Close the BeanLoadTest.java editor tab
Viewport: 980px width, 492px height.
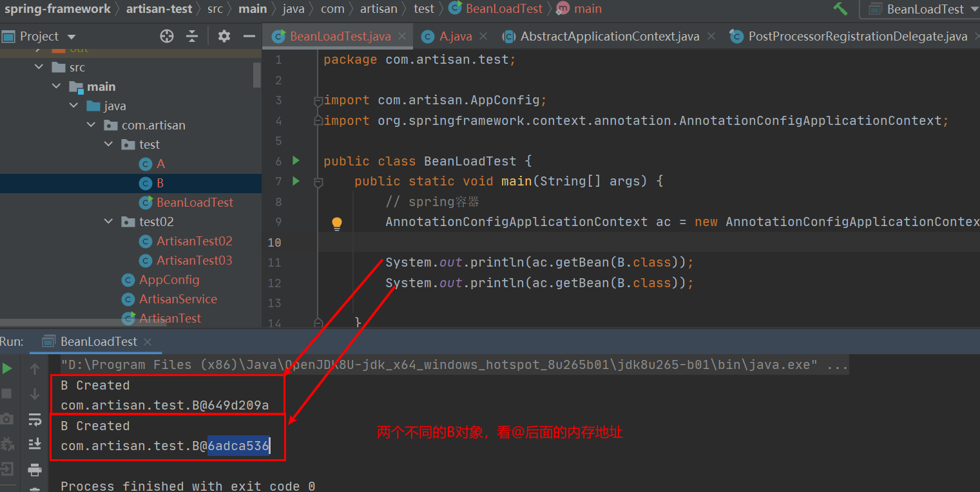(x=401, y=36)
